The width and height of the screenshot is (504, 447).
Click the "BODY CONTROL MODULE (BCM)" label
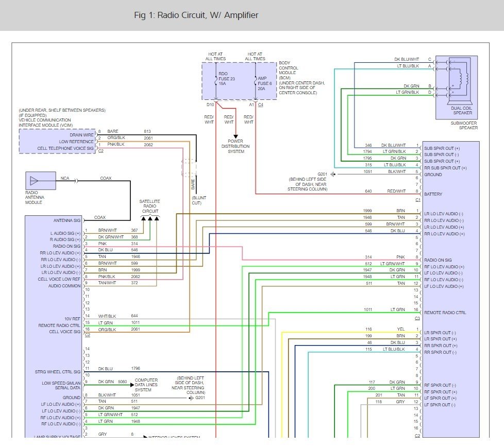(x=289, y=71)
